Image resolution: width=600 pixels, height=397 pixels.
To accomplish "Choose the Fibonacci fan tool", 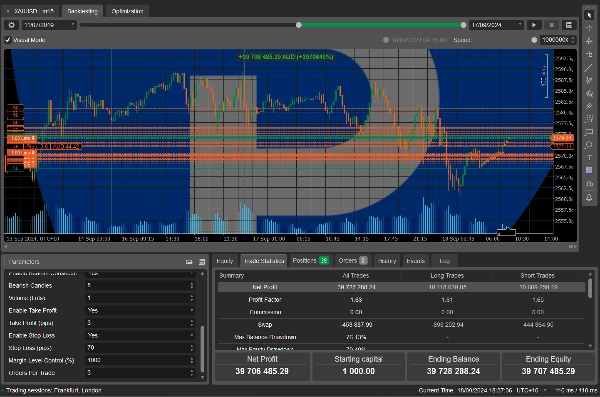I will [589, 93].
